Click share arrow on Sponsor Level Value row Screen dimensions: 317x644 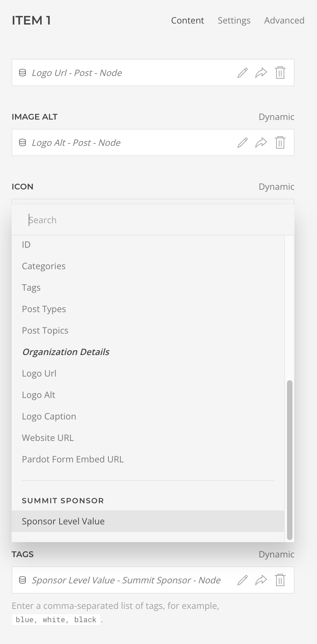pos(261,580)
